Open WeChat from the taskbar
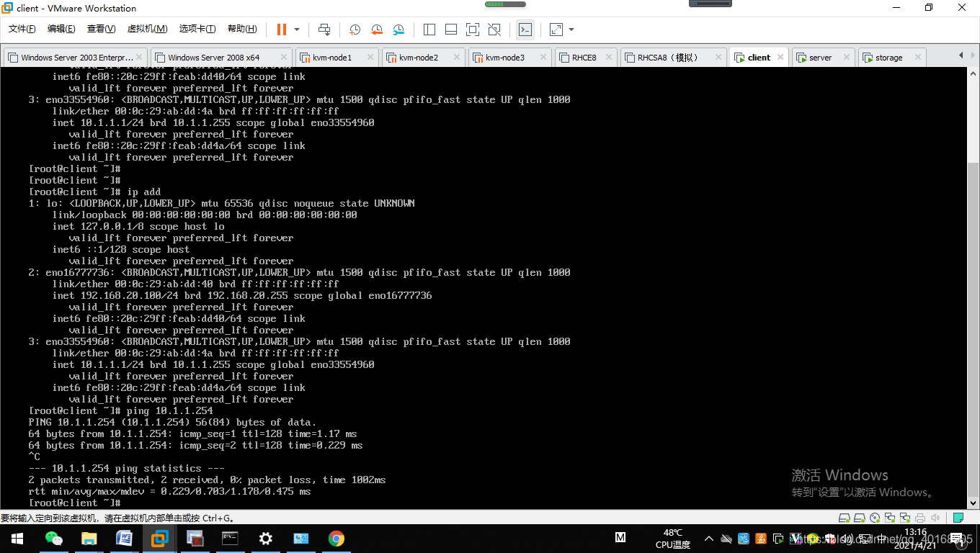 [54, 538]
